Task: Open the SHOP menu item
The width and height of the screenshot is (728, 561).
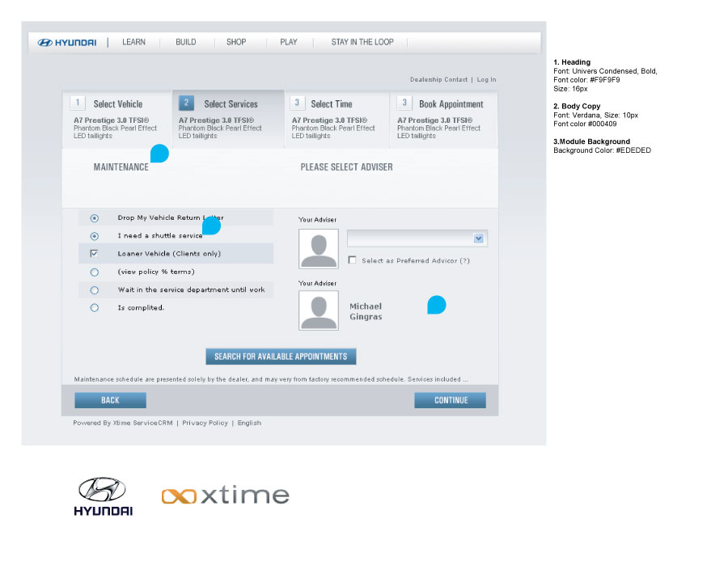Action: coord(236,42)
